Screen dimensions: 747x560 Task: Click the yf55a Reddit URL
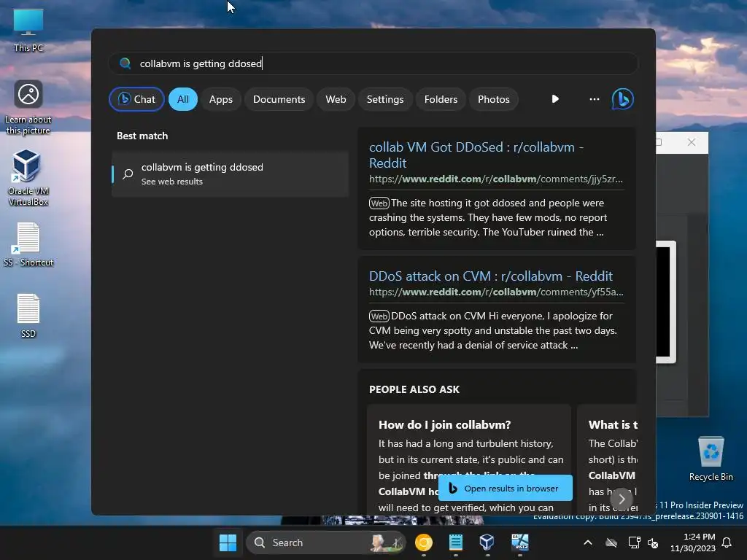(495, 292)
